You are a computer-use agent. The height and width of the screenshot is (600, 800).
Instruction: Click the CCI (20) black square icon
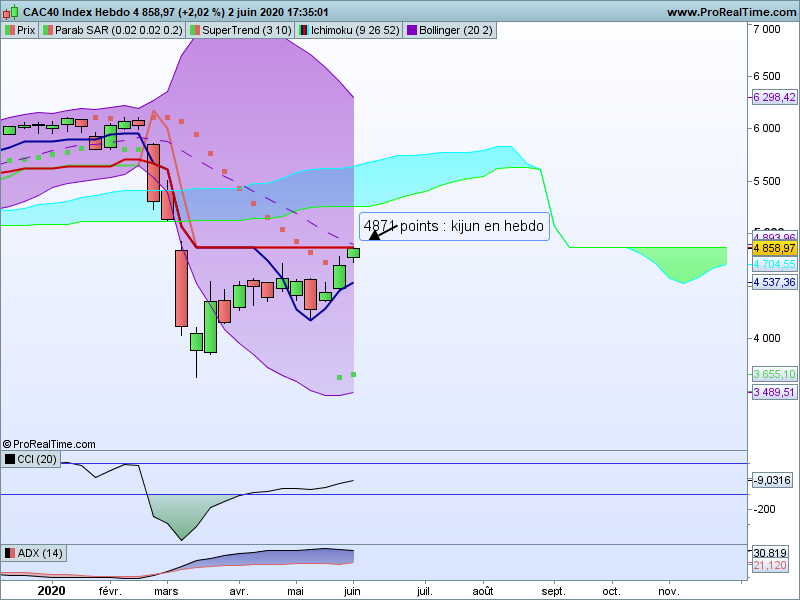coord(10,459)
